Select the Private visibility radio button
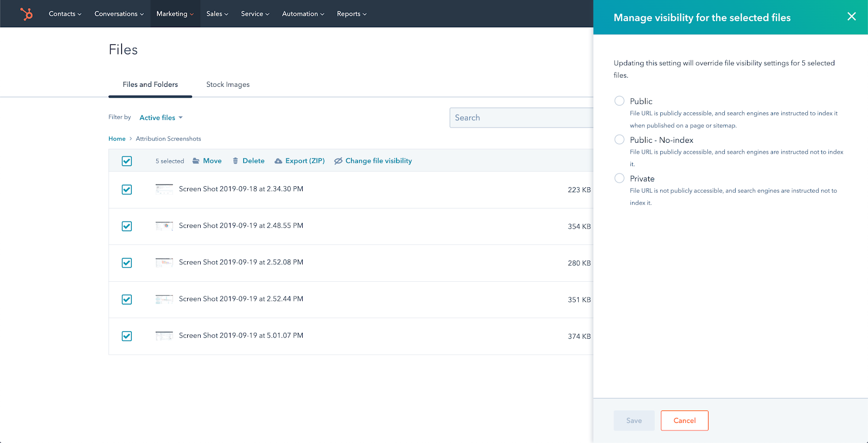Screen dimensions: 868x443 tap(619, 178)
